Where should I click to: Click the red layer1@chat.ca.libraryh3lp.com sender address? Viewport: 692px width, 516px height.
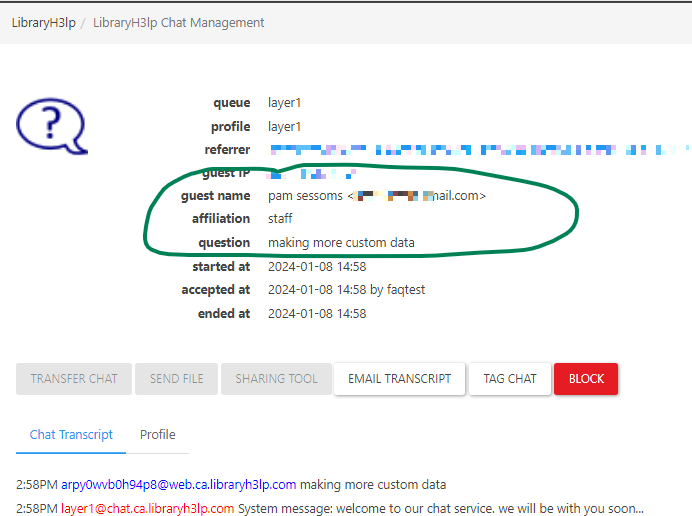[147, 508]
